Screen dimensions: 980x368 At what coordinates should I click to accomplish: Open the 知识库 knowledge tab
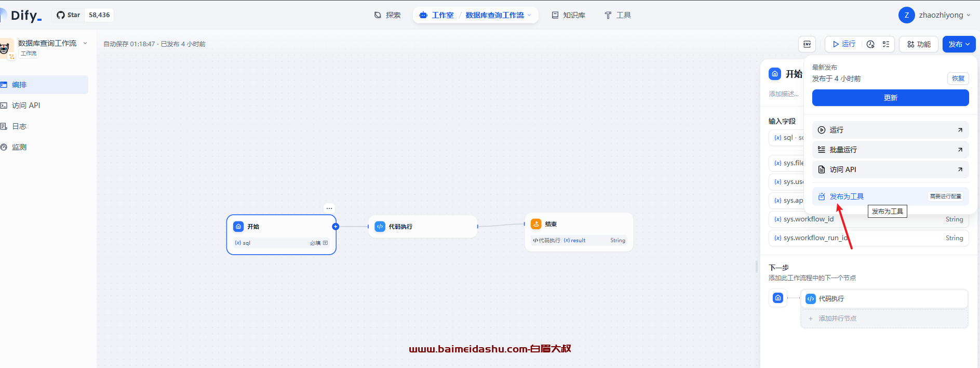coord(569,15)
